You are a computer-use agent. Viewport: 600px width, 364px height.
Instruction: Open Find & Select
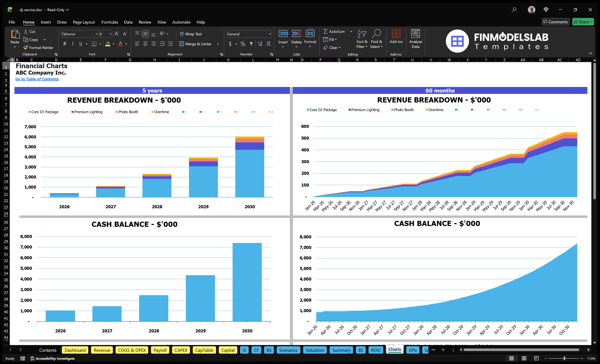(x=376, y=39)
